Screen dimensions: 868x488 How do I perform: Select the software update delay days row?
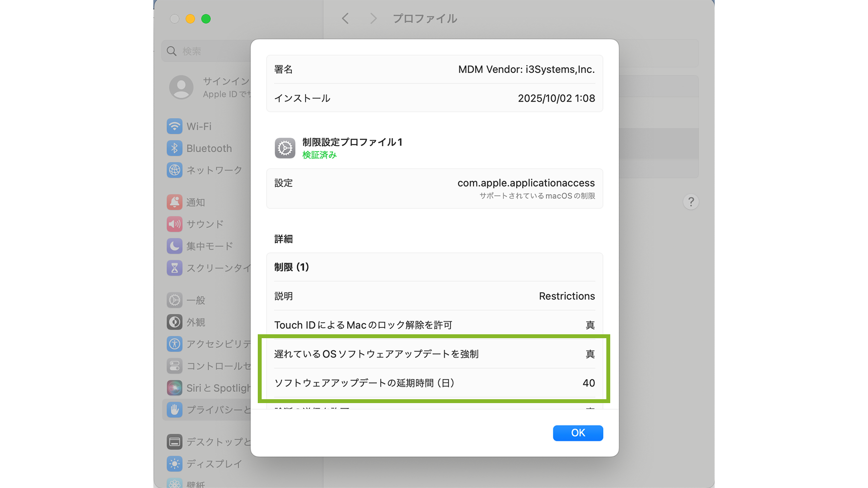click(x=434, y=383)
